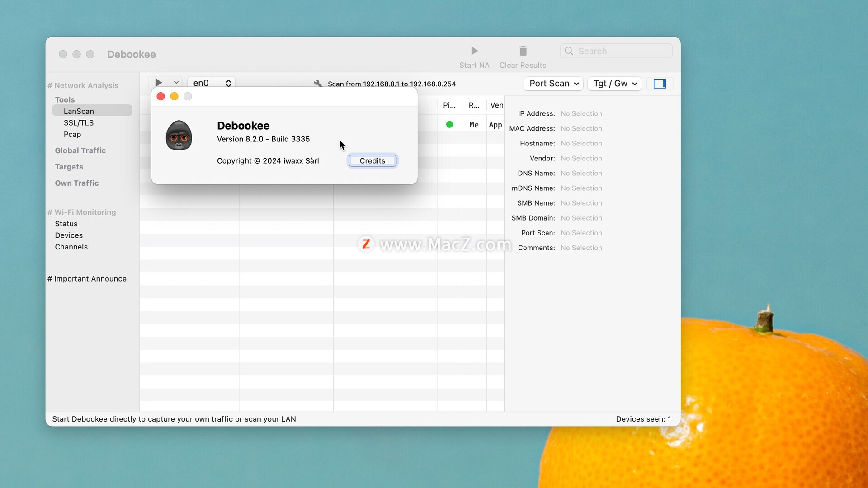Viewport: 868px width, 488px height.
Task: Click 'Copyright © 2024 iwaxx Sàrl' text
Action: [x=268, y=161]
